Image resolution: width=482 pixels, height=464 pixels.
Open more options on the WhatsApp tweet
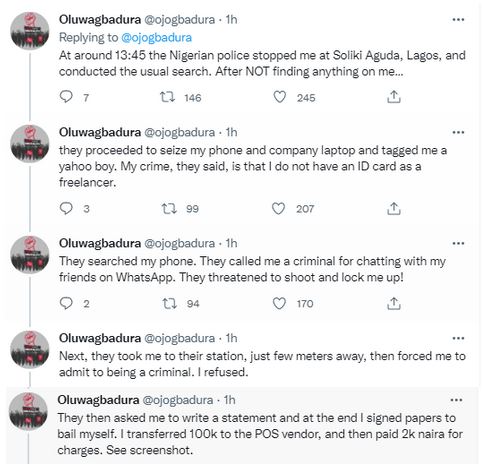458,243
